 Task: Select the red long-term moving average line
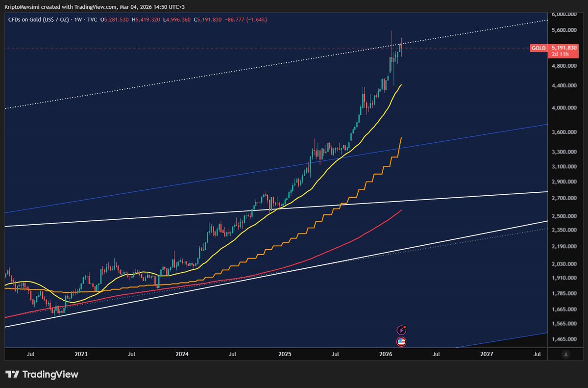pos(343,245)
